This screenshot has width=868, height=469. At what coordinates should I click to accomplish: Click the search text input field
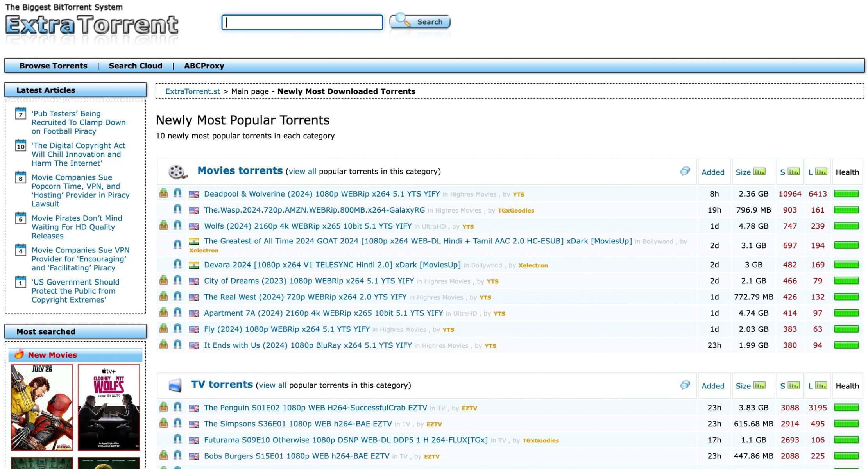(302, 22)
